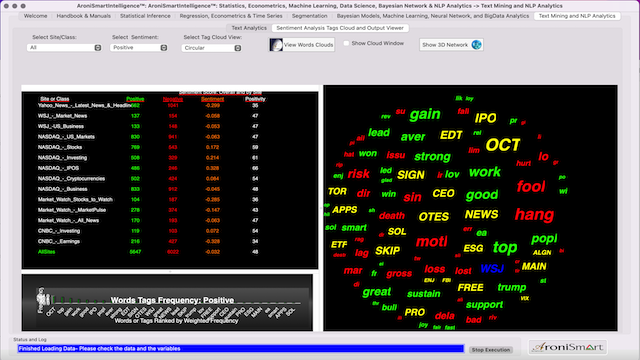Click the AroniSmart logo at bottom right
The height and width of the screenshot is (360, 640).
tap(568, 347)
